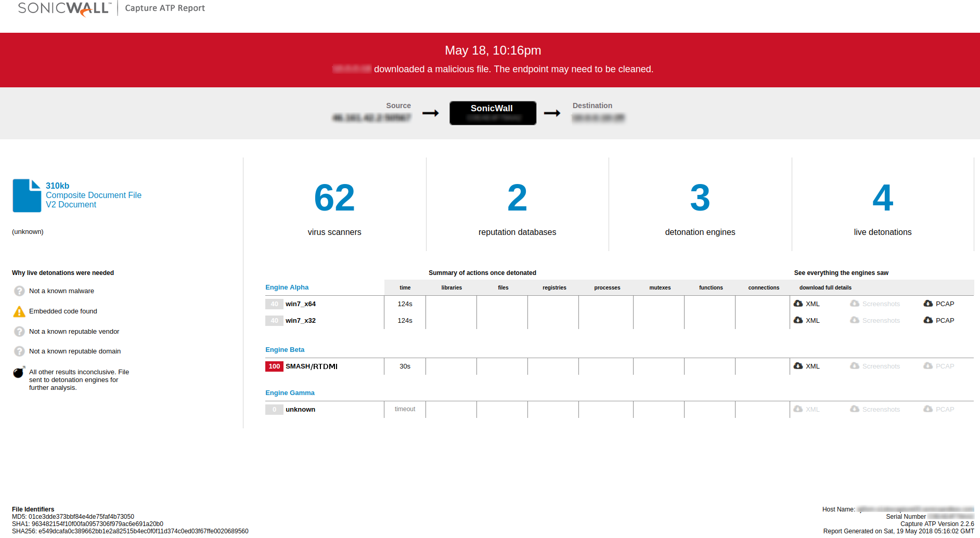
Task: Click the 'Source' label
Action: (x=398, y=106)
